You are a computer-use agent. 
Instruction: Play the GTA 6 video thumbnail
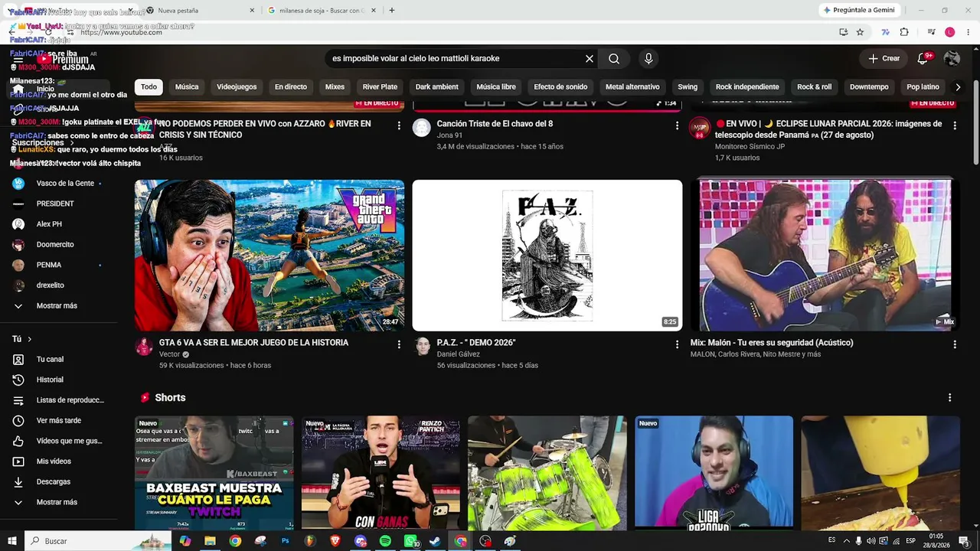[269, 256]
